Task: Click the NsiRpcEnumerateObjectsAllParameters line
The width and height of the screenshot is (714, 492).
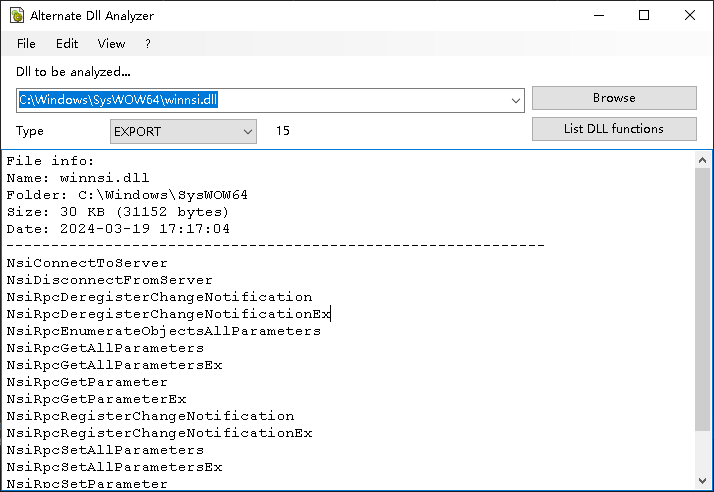Action: tap(163, 331)
